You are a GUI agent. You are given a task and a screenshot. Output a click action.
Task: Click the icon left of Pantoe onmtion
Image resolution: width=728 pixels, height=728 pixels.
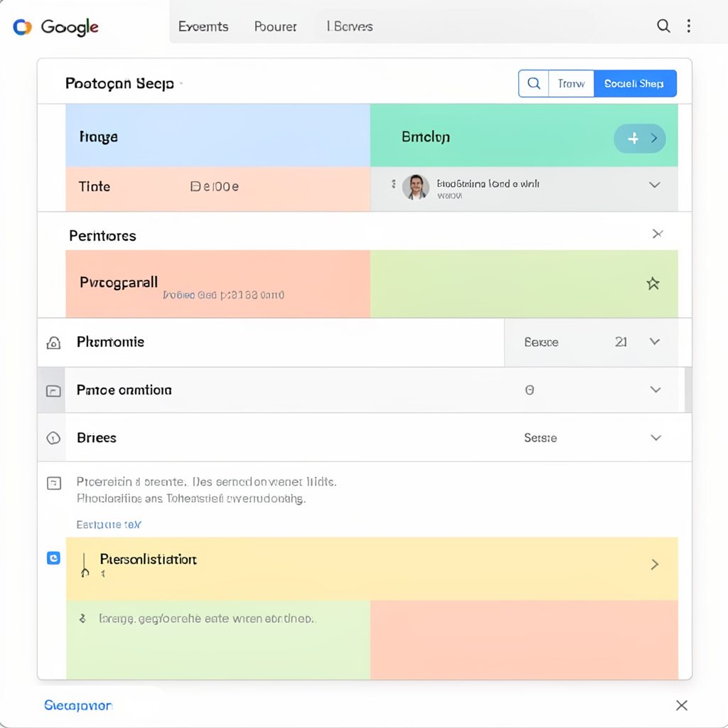pyautogui.click(x=53, y=391)
